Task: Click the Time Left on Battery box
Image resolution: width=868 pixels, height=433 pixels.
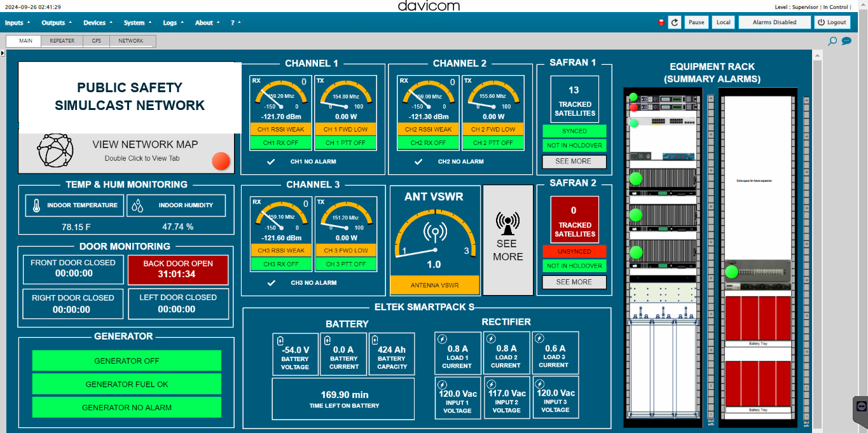Action: 343,399
